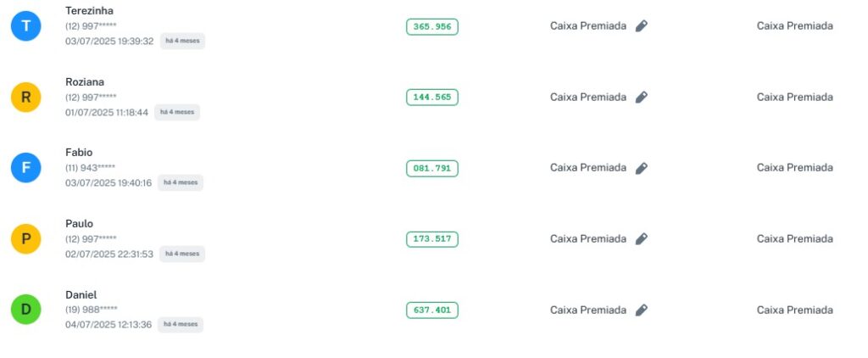868x358 pixels.
Task: Open ticket badge 081.791
Action: [432, 169]
